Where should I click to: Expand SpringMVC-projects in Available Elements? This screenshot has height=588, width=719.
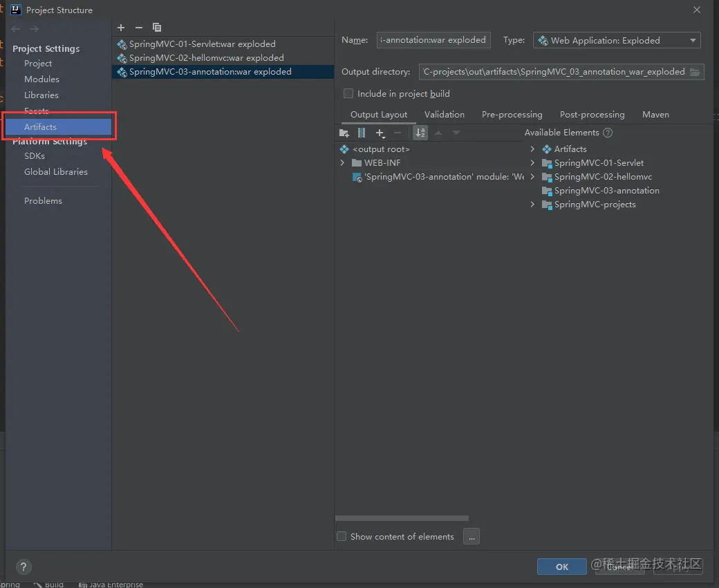click(532, 205)
